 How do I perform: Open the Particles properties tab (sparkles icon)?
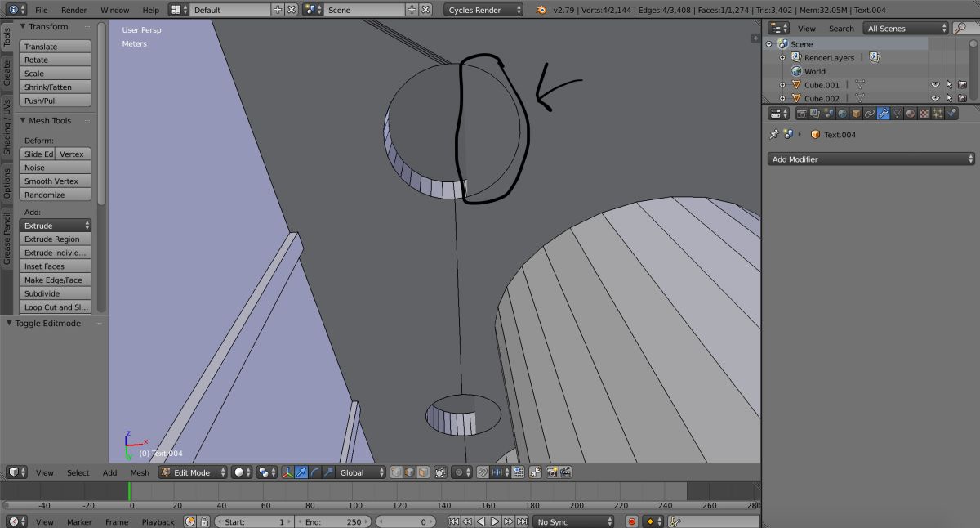pos(938,114)
